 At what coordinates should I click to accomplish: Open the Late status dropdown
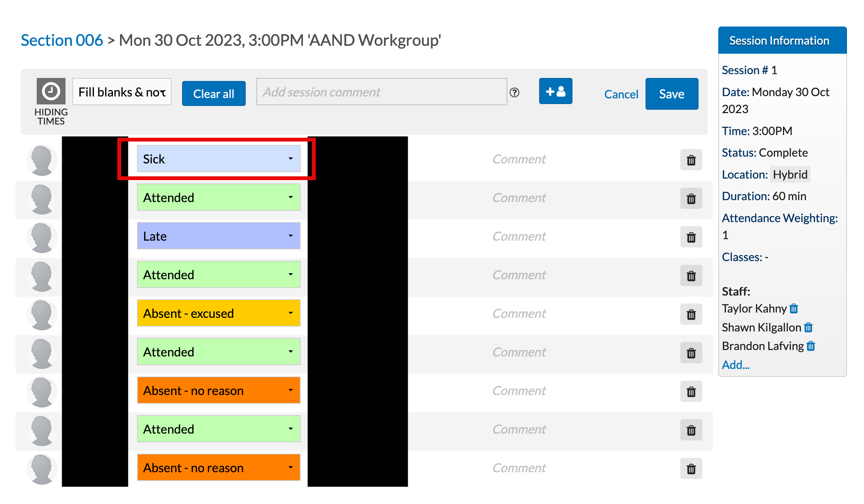(218, 236)
